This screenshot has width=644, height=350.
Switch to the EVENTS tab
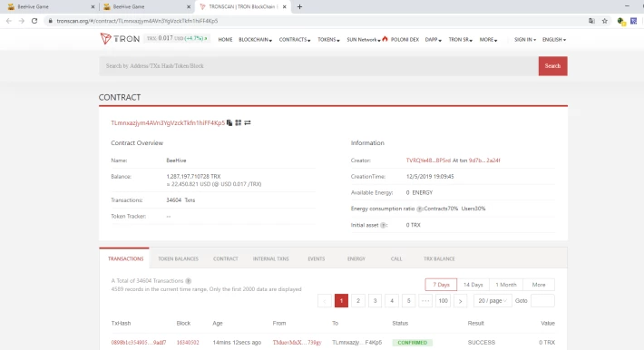coord(317,258)
